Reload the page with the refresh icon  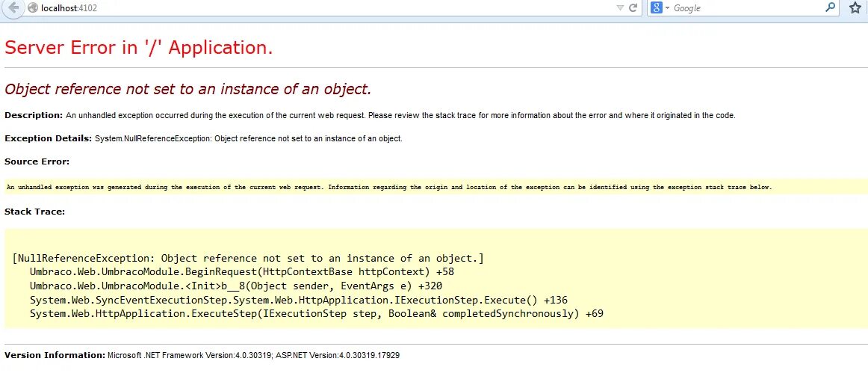click(633, 7)
